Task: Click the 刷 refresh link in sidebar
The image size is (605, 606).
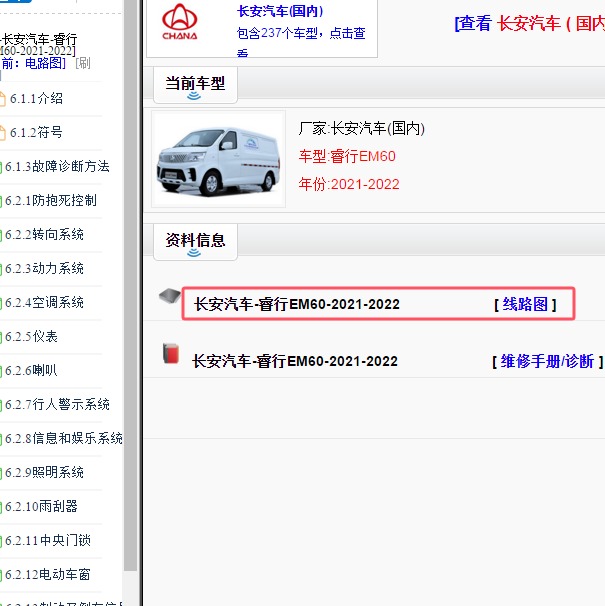Action: [x=83, y=63]
